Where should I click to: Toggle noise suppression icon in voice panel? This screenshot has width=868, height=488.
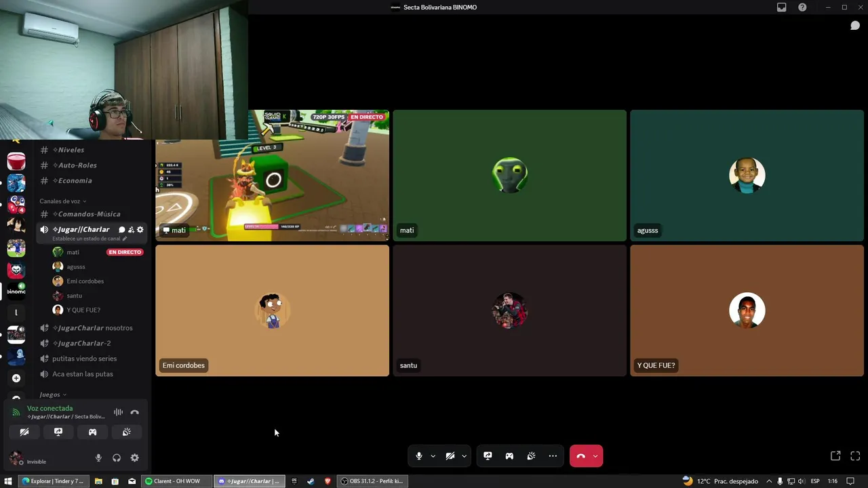(x=118, y=412)
